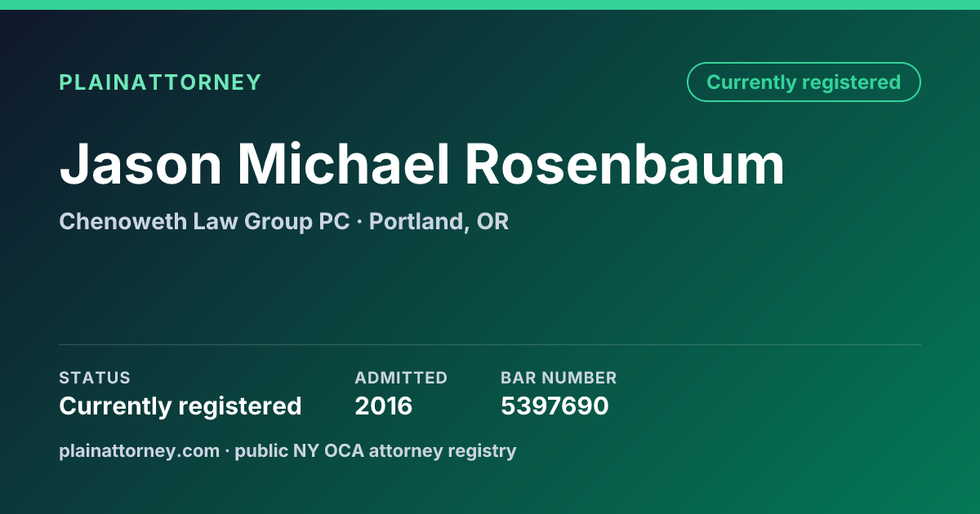The image size is (980, 514).
Task: Click the PLAINATTORNEY logo text
Action: [x=160, y=82]
